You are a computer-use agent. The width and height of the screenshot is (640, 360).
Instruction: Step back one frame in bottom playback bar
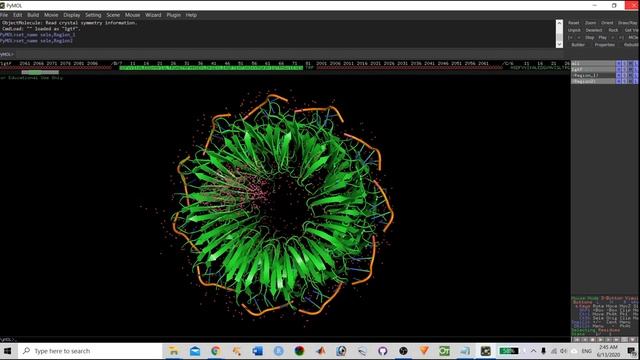click(x=584, y=340)
